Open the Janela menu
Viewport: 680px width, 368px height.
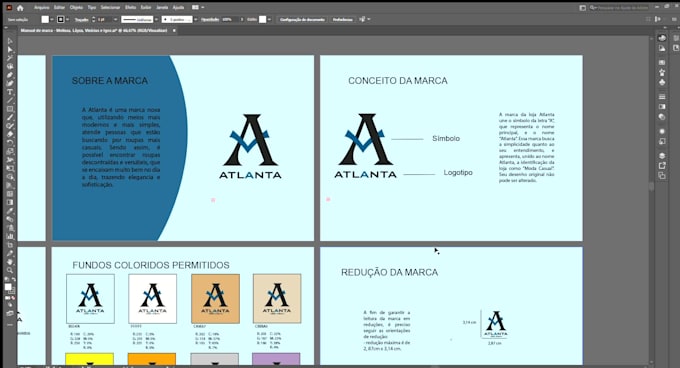(162, 7)
